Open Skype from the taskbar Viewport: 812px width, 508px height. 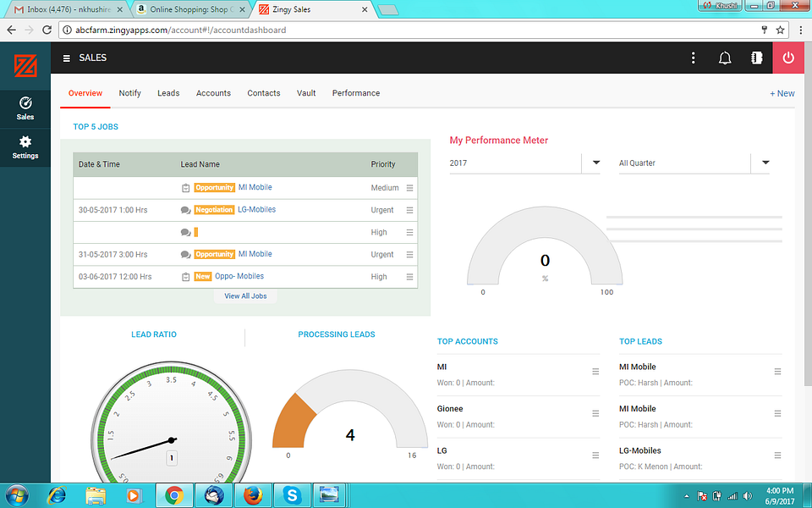(x=292, y=495)
